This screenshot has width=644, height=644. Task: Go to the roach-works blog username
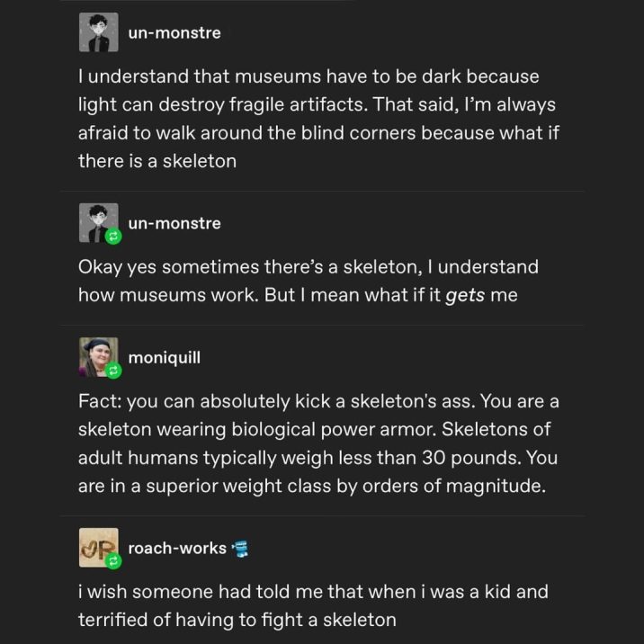point(177,548)
